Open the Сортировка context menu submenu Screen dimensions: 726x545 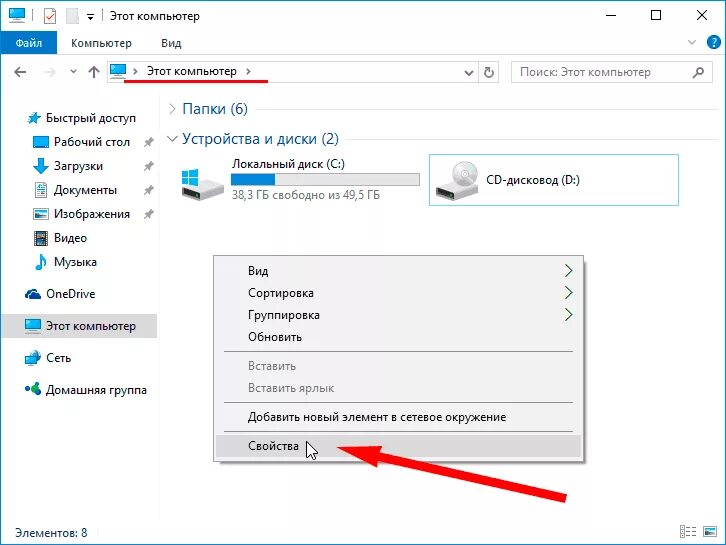click(398, 293)
